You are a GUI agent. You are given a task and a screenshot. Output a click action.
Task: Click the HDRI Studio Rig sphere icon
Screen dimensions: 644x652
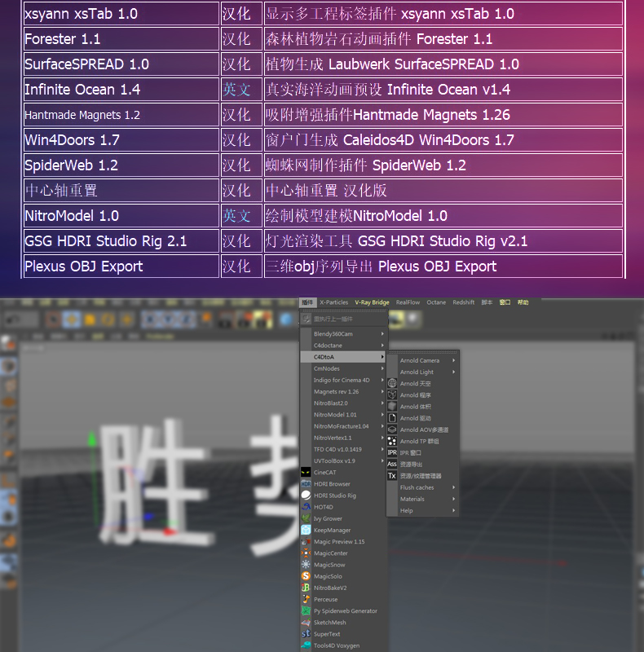(x=306, y=496)
